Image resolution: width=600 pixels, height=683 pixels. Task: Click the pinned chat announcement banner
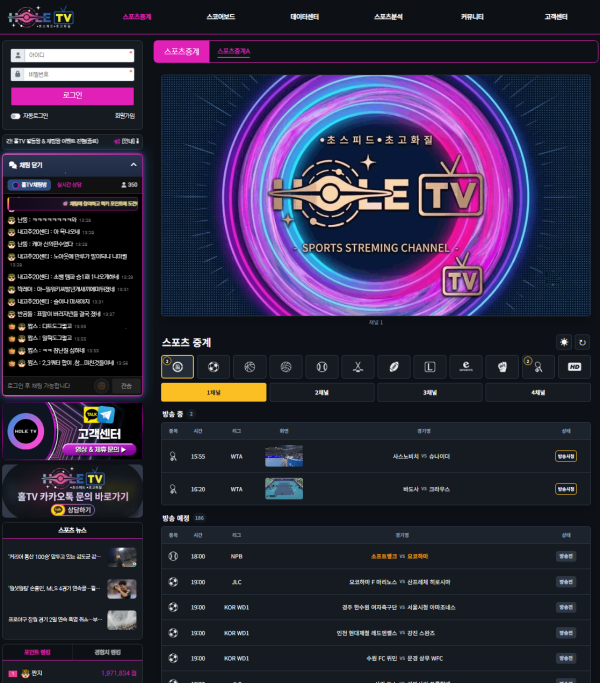(x=73, y=203)
